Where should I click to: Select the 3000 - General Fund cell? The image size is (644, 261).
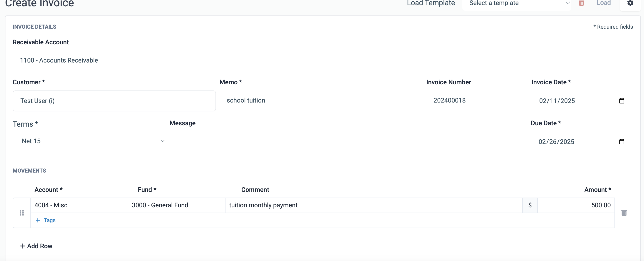(x=176, y=205)
